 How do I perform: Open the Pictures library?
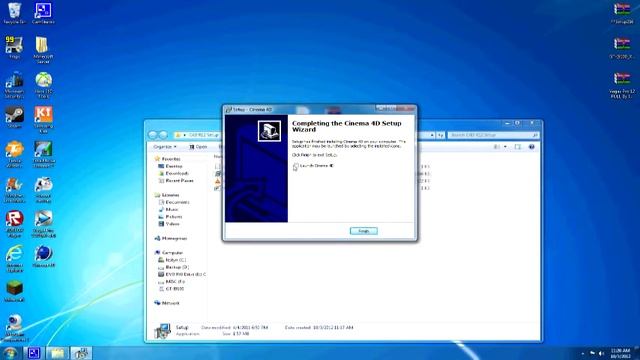coord(170,217)
